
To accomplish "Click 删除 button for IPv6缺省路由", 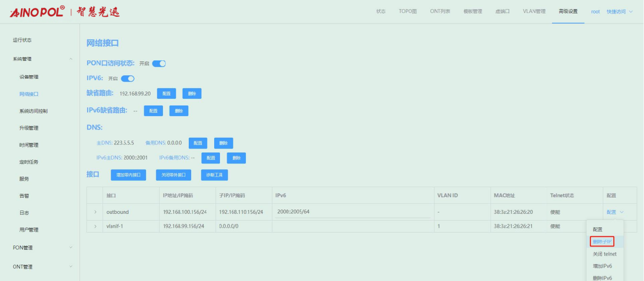I will [179, 111].
